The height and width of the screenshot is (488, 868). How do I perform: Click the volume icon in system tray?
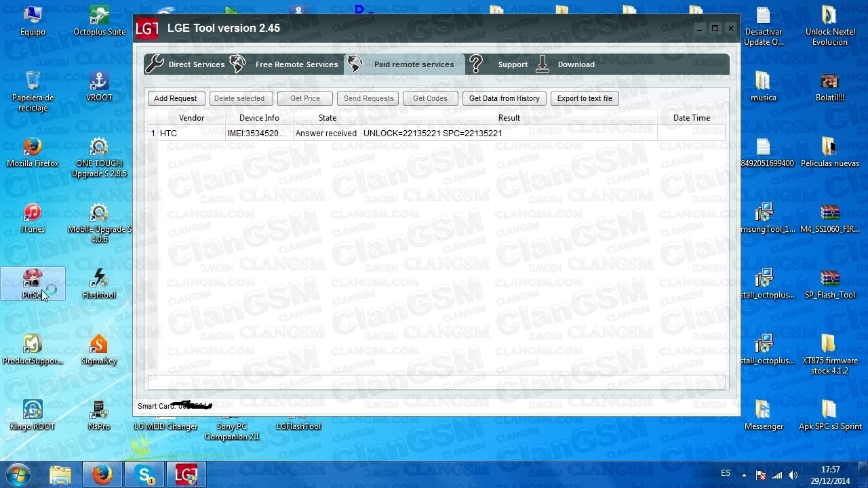pos(793,475)
